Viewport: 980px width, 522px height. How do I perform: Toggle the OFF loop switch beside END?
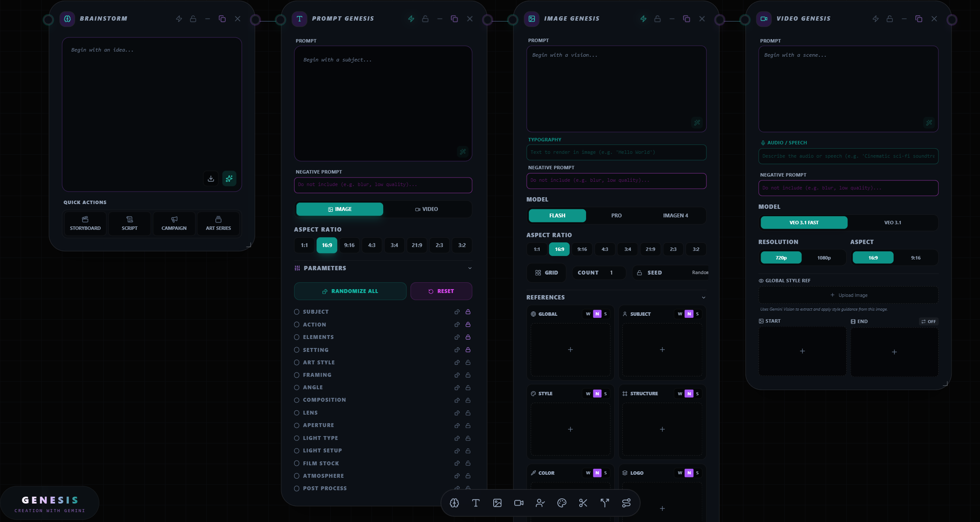[x=928, y=321]
